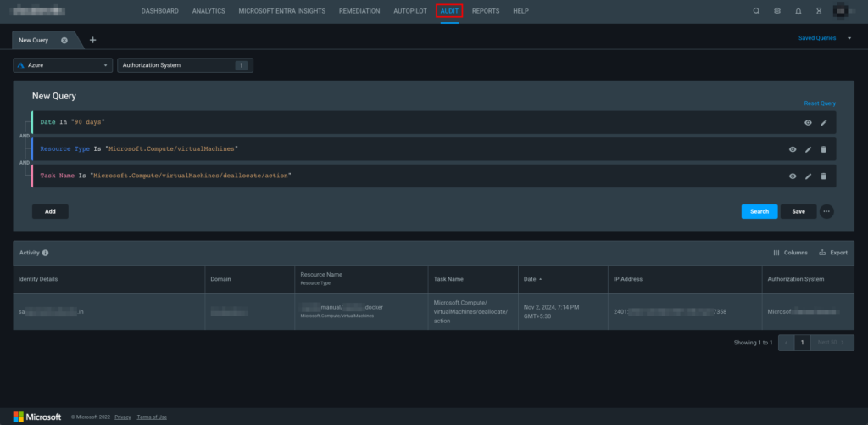Viewport: 868px width, 425px height.
Task: Toggle visibility of Resource Type condition
Action: (793, 149)
